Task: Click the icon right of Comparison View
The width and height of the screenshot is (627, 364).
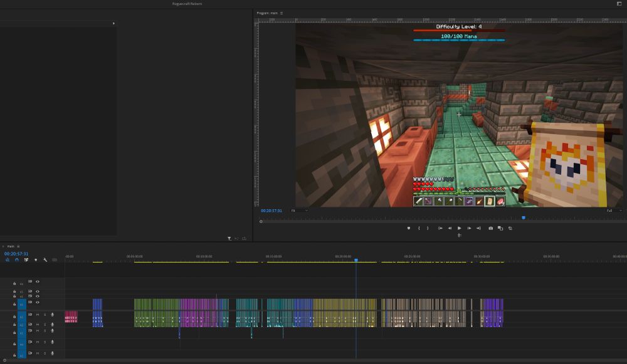Action: pyautogui.click(x=510, y=228)
